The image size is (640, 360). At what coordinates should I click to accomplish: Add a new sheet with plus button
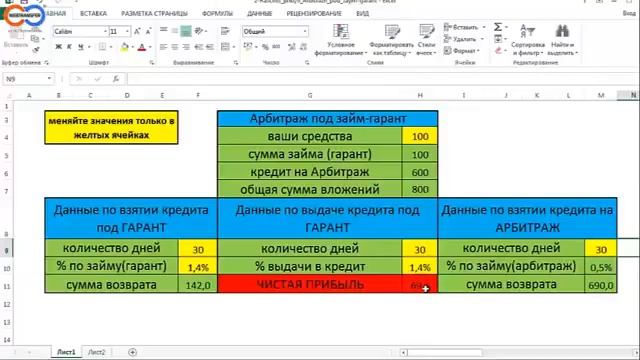point(132,352)
